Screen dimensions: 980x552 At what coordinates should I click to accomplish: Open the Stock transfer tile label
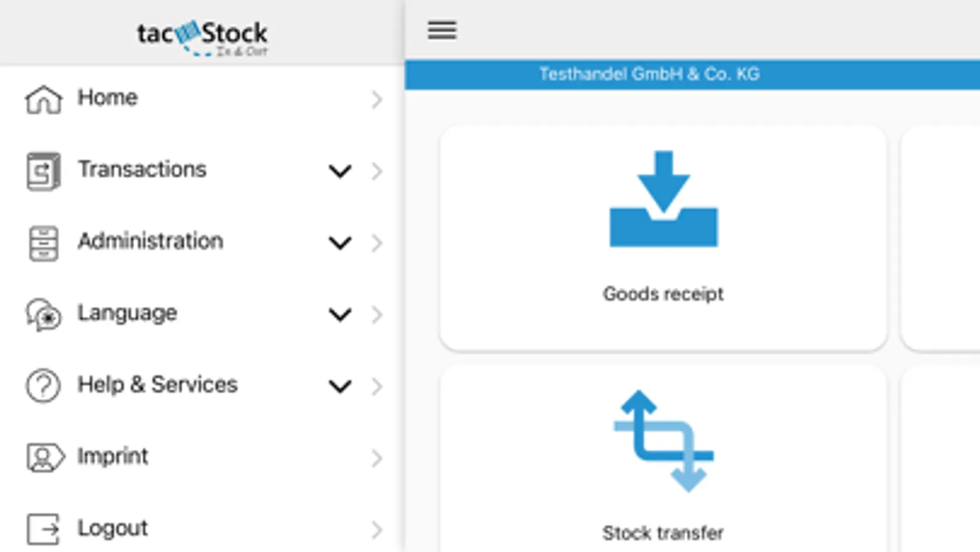663,533
